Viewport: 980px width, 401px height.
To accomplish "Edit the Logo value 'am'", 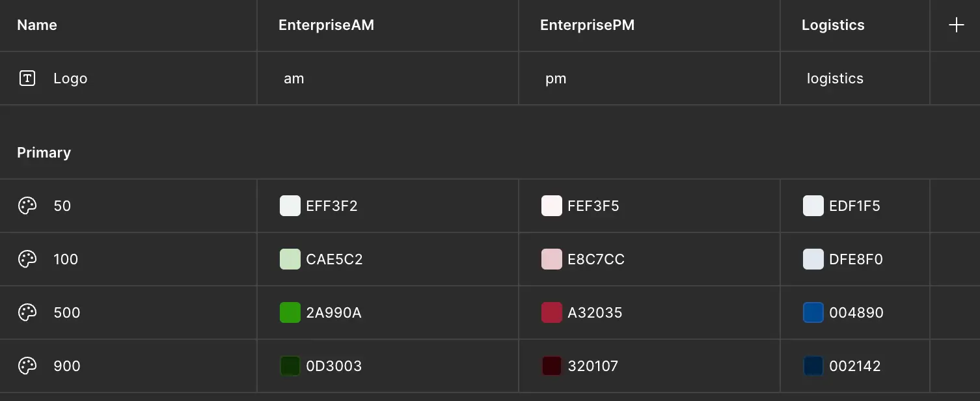I will click(294, 79).
